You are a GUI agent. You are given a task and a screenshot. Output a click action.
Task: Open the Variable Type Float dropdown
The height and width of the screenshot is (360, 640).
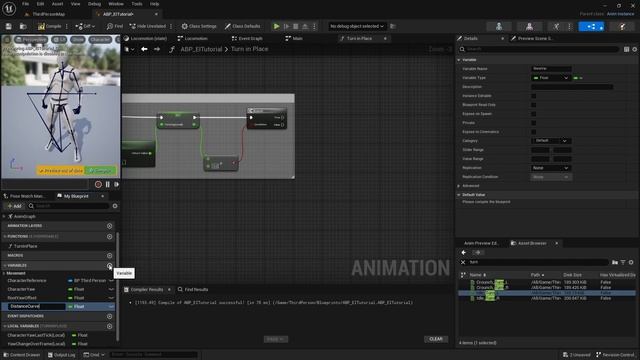point(550,78)
